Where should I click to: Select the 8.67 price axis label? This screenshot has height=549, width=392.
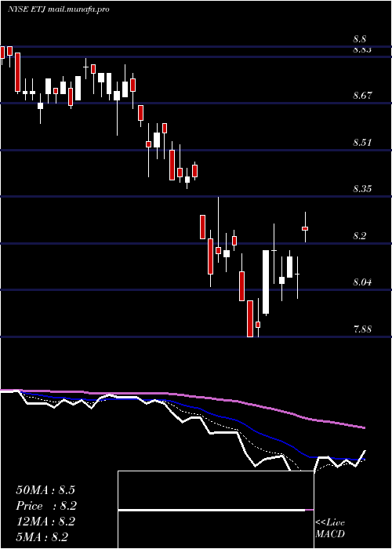(x=362, y=95)
